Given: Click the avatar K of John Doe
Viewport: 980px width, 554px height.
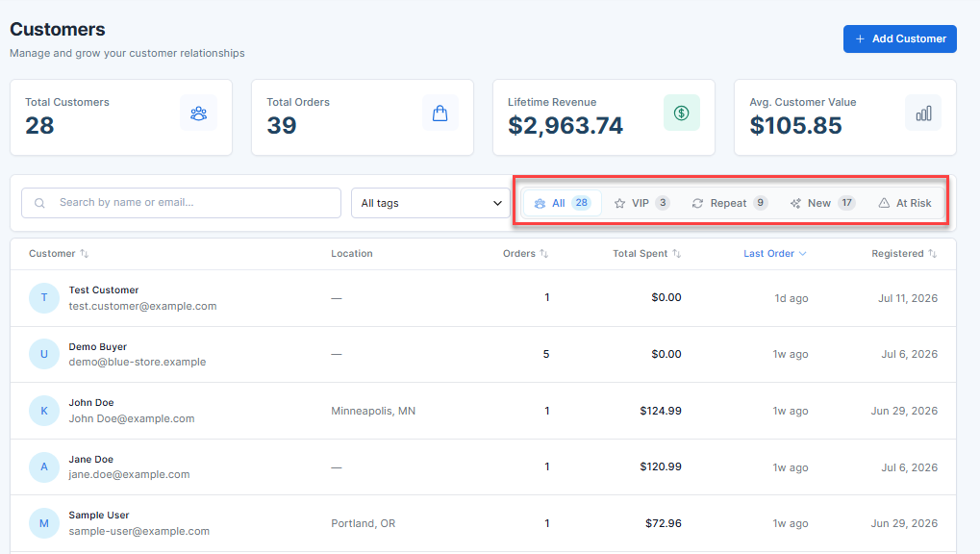Looking at the screenshot, I should pyautogui.click(x=43, y=411).
